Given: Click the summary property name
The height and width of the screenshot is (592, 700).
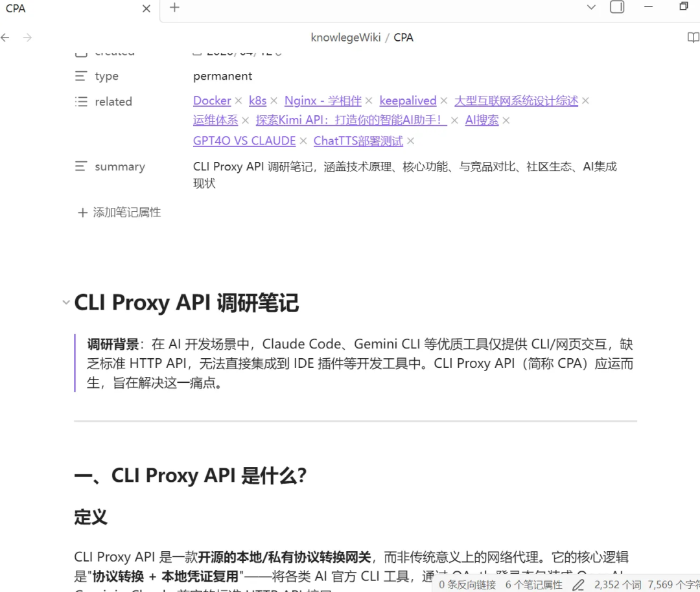Looking at the screenshot, I should point(120,167).
